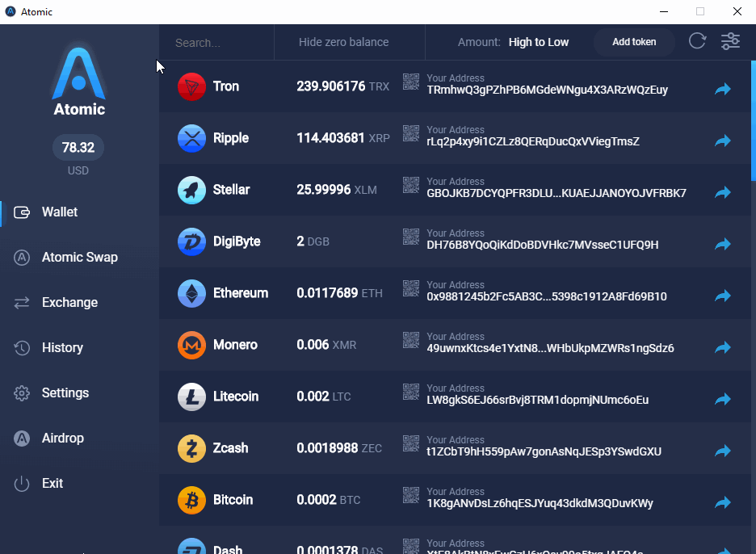Show QR code for DigiByte address

(x=411, y=237)
